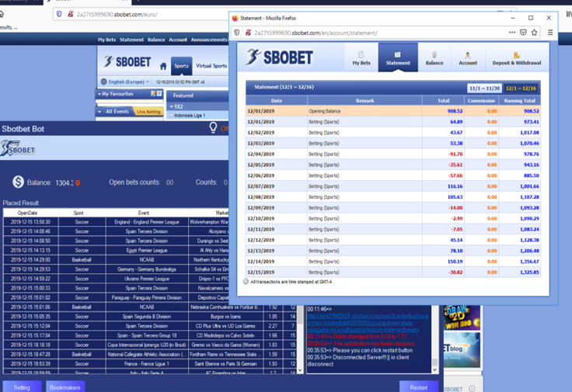572x392 pixels.
Task: Select the Statement tab in popup window
Action: coord(398,57)
